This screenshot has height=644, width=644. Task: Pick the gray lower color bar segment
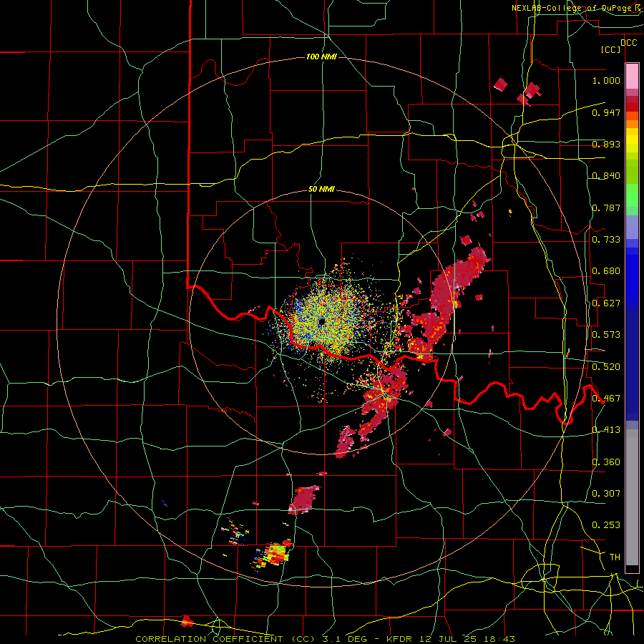click(x=632, y=497)
